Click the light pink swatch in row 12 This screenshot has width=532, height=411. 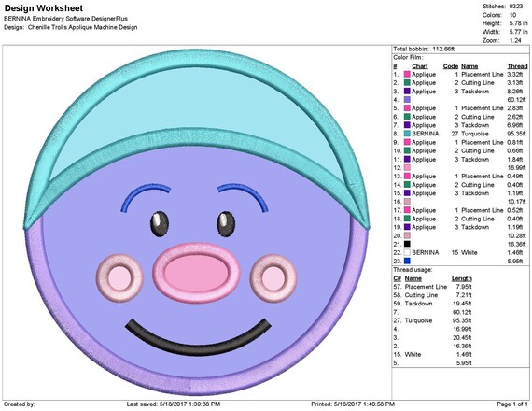tap(407, 168)
